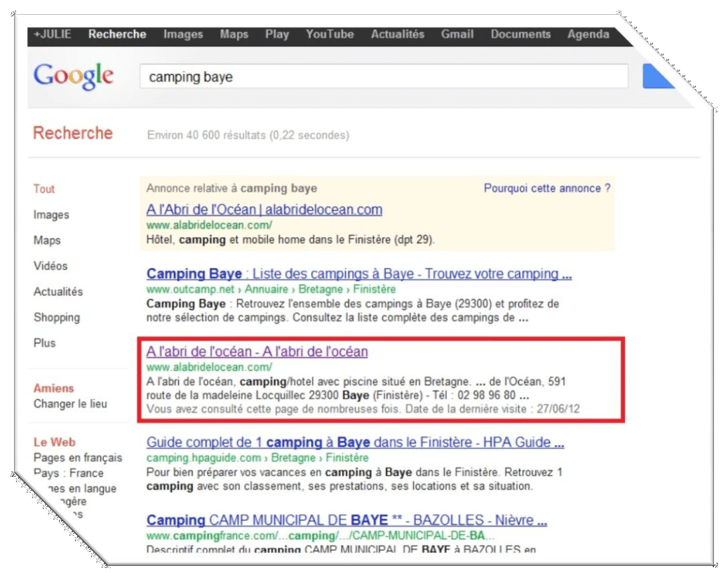Filter results by Images in the sidebar
The width and height of the screenshot is (728, 580).
pos(51,215)
